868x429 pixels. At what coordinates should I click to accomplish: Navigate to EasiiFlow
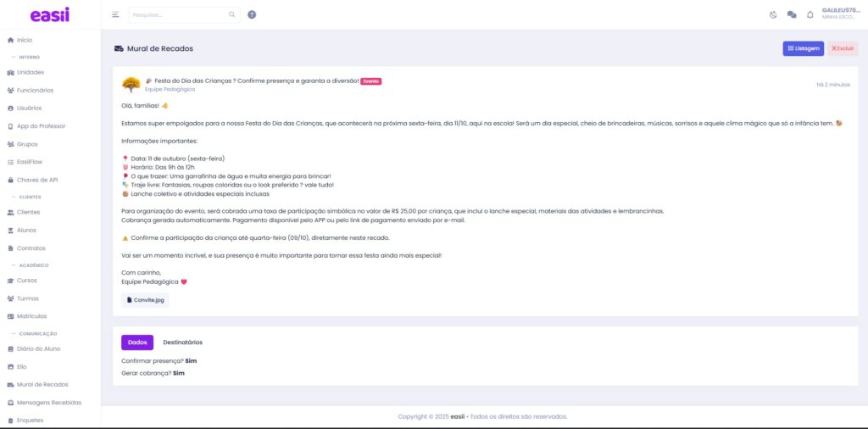pos(31,162)
